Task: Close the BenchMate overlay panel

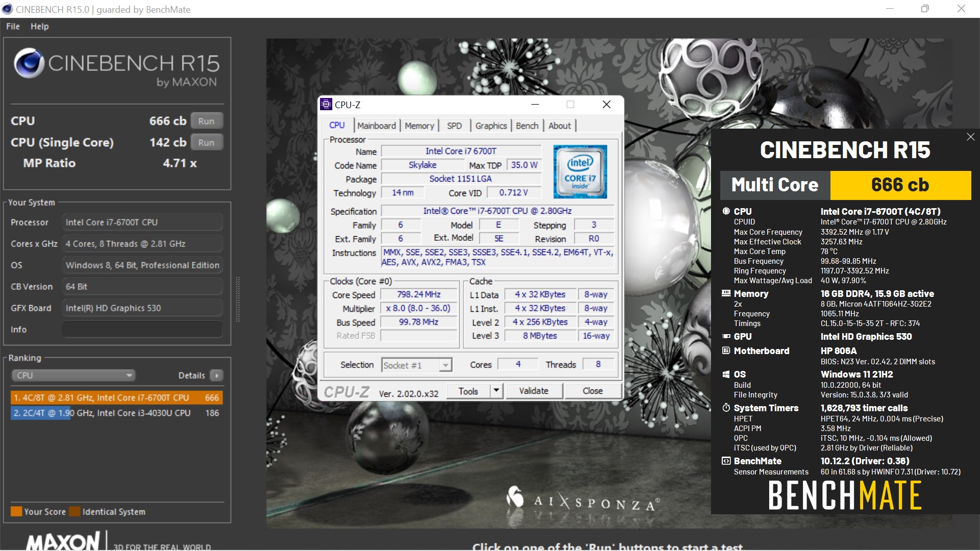Action: click(970, 137)
